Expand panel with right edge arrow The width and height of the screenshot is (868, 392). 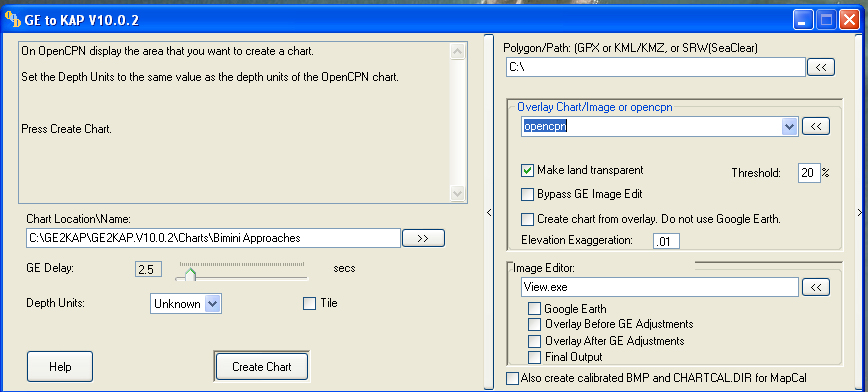pyautogui.click(x=860, y=213)
